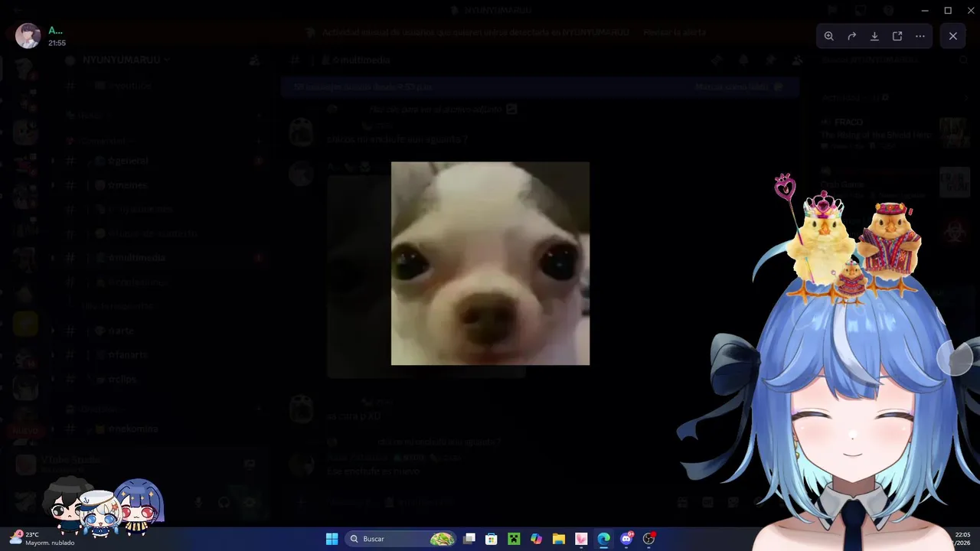Open the poster's avatar beside the 21:55 timestamp
This screenshot has width=980, height=551.
tap(28, 36)
